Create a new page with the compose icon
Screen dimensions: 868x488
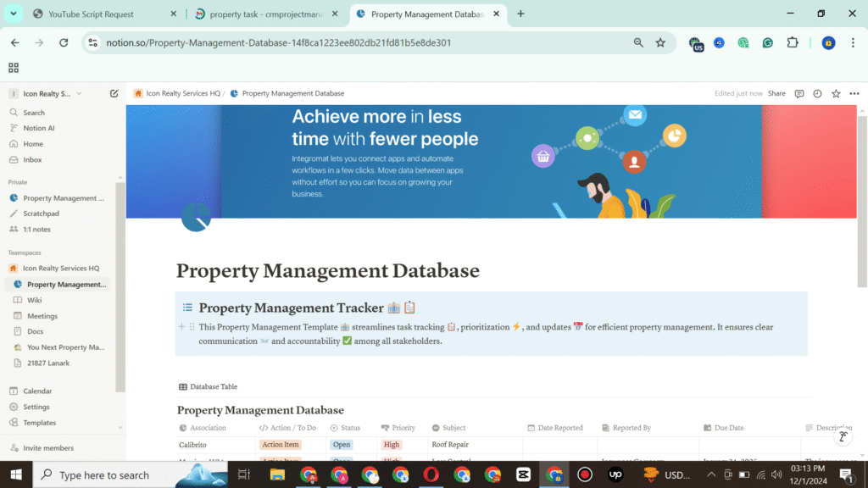114,93
